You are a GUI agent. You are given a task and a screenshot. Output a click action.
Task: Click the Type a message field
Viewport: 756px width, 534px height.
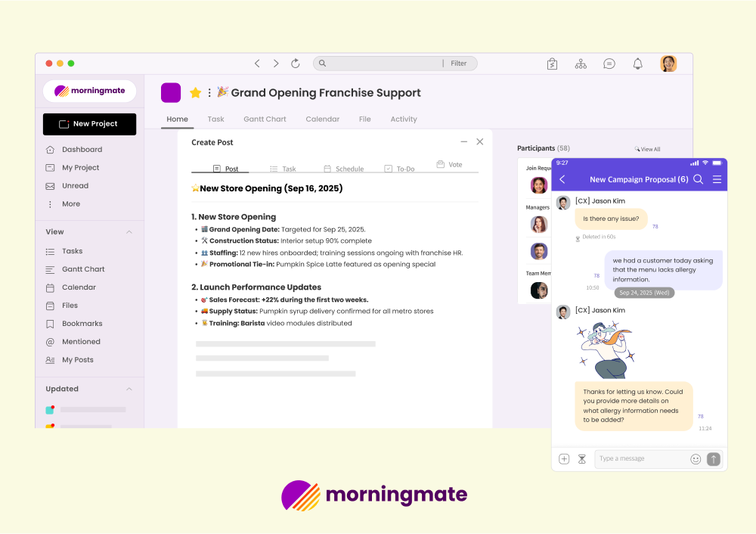(641, 459)
